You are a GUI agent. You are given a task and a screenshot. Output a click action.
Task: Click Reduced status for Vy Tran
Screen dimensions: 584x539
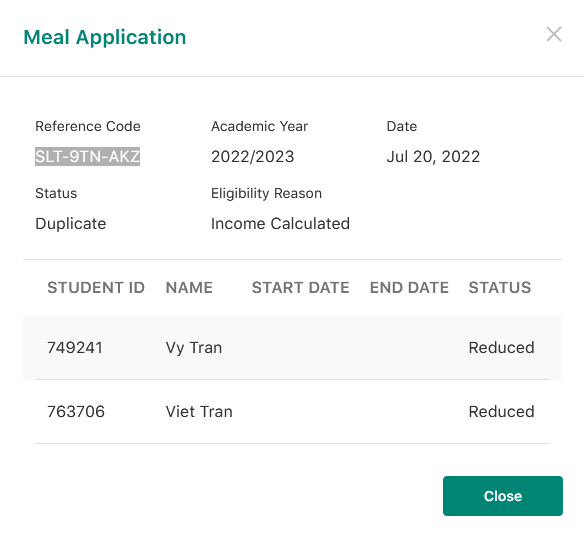pos(501,348)
